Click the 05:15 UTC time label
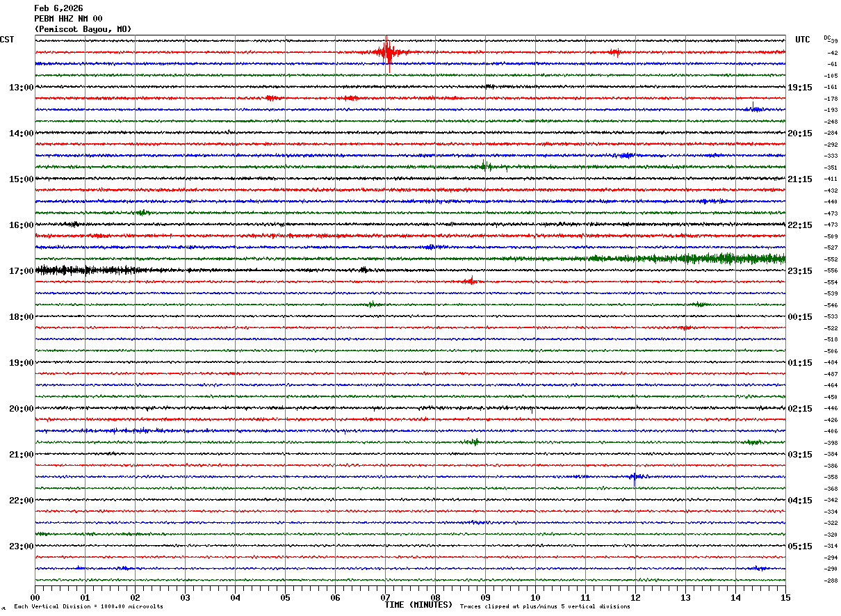This screenshot has width=841, height=616. 799,546
